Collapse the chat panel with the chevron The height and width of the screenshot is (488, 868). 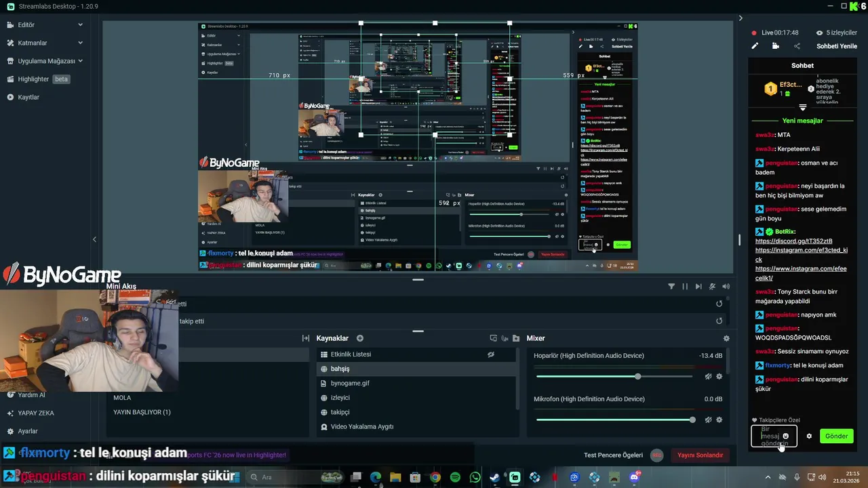pyautogui.click(x=741, y=18)
